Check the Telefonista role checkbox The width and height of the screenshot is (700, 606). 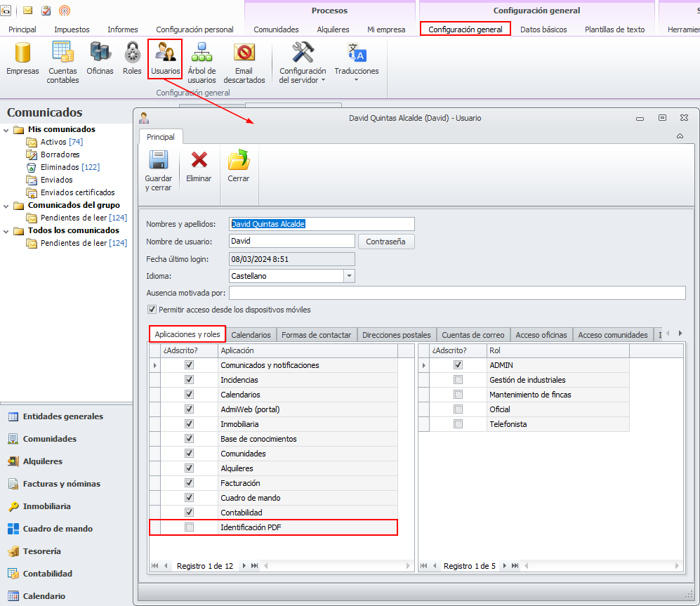click(x=458, y=424)
